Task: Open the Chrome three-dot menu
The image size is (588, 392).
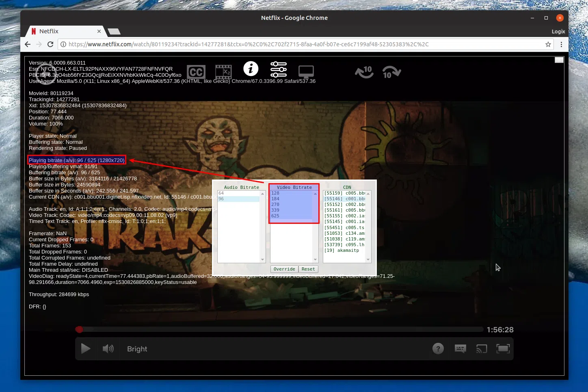Action: tap(561, 44)
